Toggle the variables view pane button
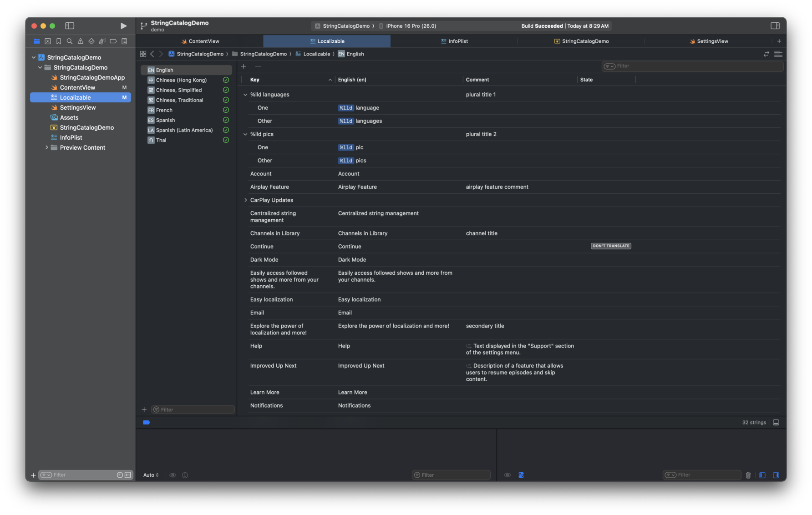Viewport: 812px width, 515px height. [x=762, y=475]
